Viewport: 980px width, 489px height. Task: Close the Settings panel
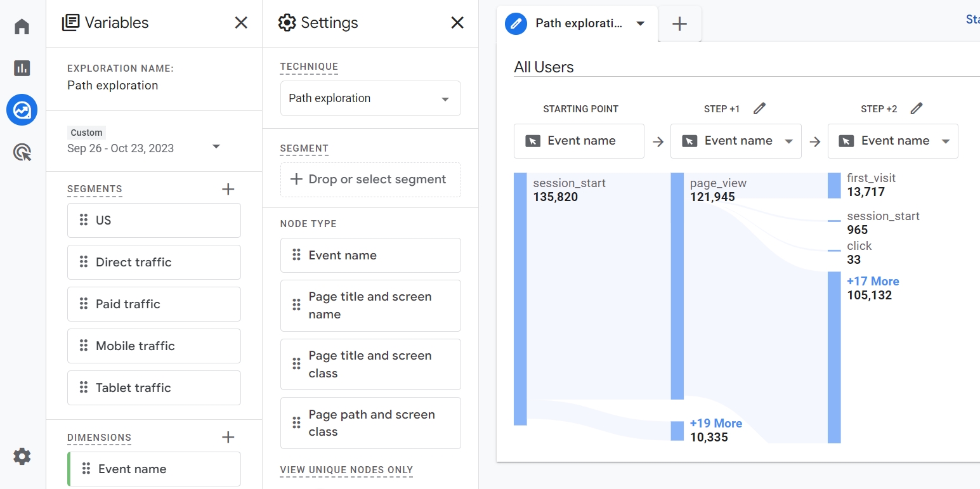pyautogui.click(x=457, y=23)
